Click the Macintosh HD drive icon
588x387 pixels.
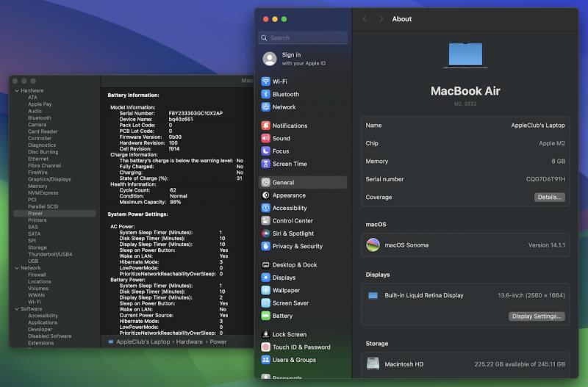(373, 364)
